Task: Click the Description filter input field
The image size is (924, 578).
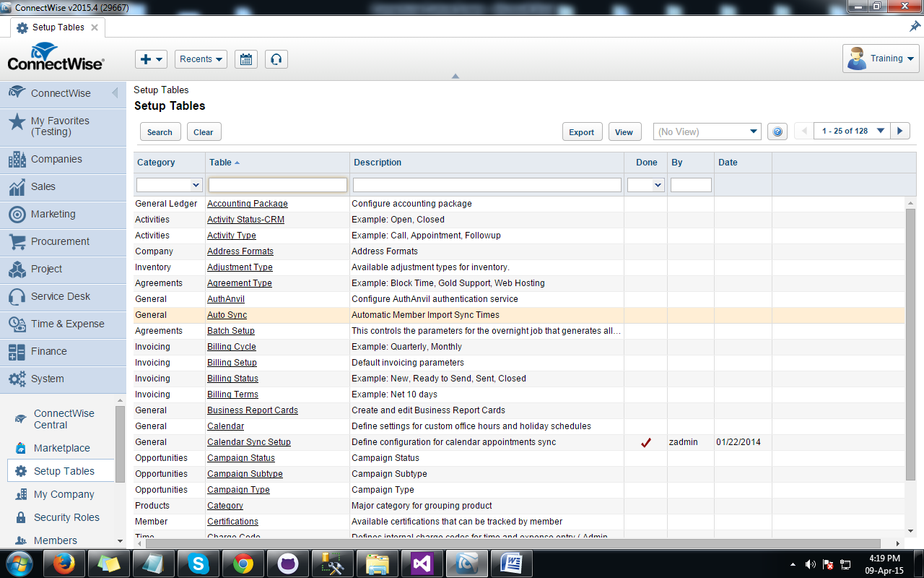Action: pyautogui.click(x=487, y=185)
